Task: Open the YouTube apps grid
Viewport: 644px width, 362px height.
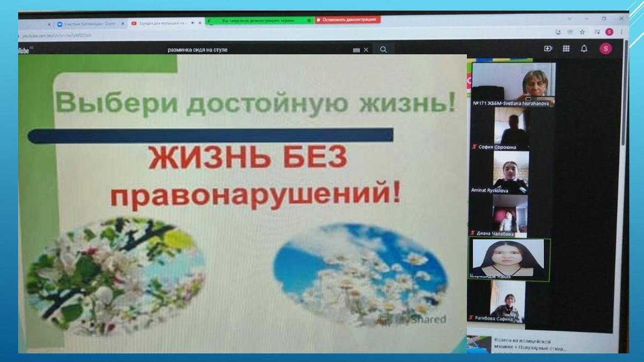Action: click(566, 49)
